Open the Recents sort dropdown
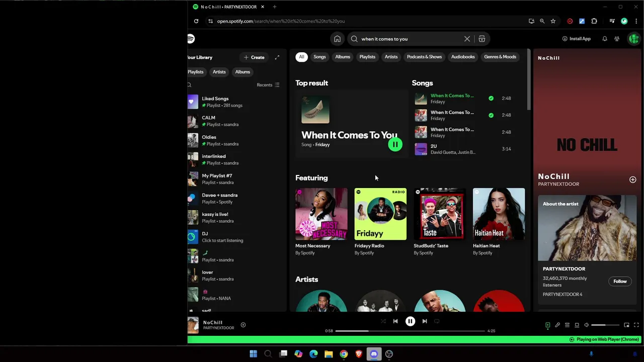 268,85
